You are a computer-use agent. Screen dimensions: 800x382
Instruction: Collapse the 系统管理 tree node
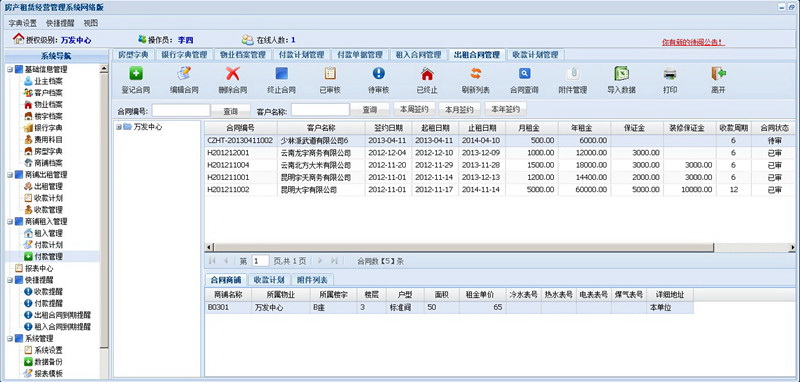pos(10,339)
